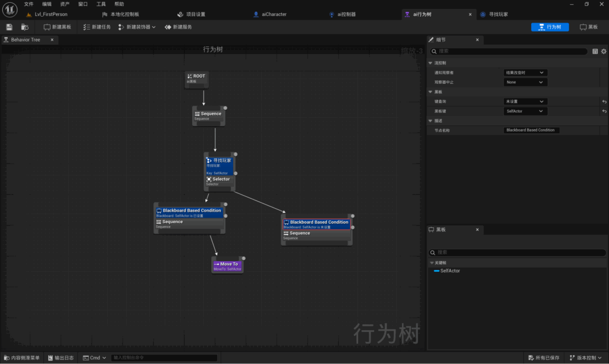
Task: Switch to 行为树 mode
Action: 550,27
